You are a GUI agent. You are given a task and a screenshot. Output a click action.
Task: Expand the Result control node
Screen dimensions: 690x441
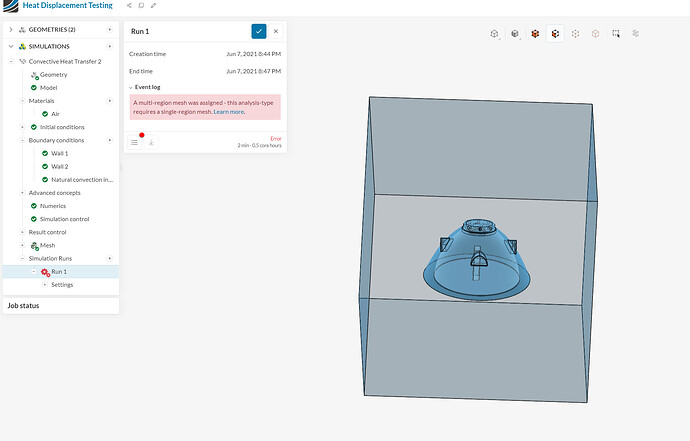coord(22,232)
